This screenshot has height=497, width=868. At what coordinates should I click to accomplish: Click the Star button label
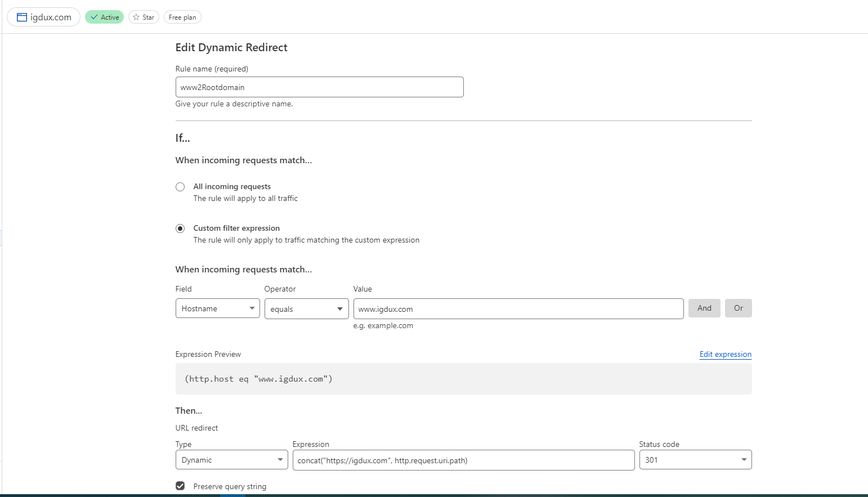(x=148, y=17)
